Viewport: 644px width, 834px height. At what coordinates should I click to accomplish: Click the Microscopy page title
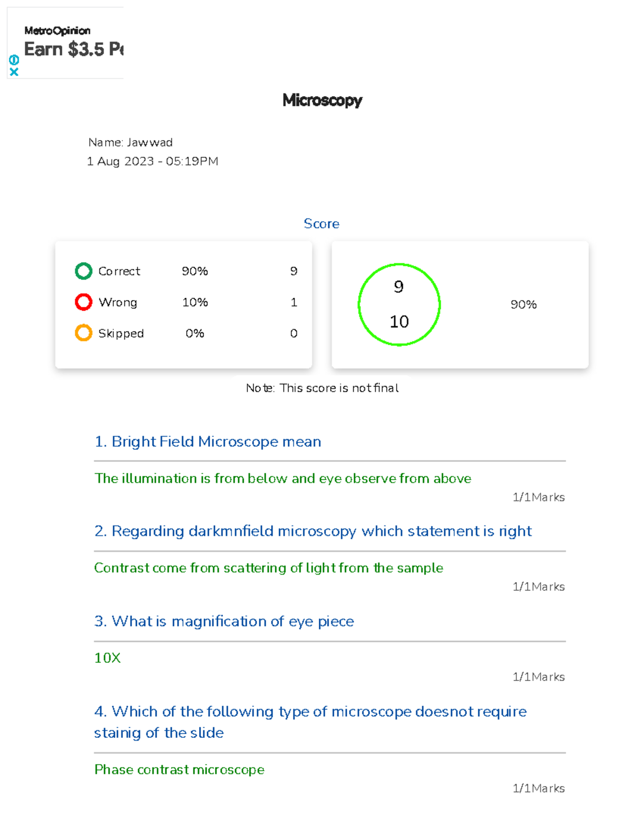[x=322, y=101]
